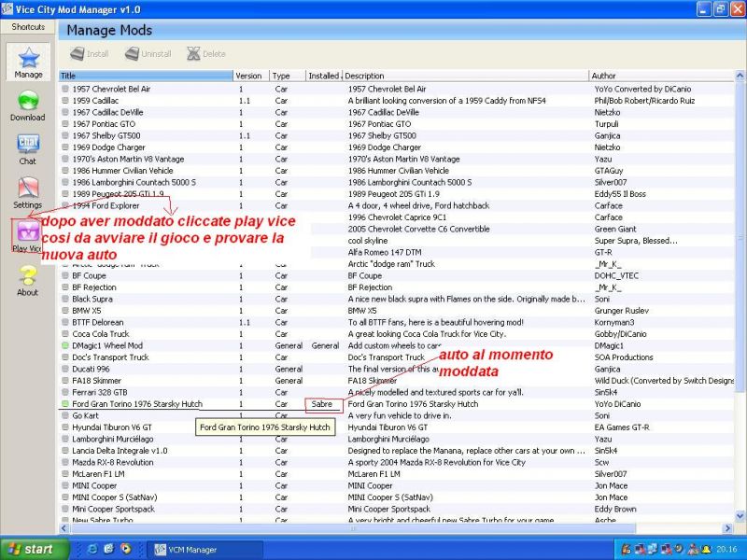Click the Sabre installed value for Ford Gran Torino
747x560 pixels.
coord(322,404)
